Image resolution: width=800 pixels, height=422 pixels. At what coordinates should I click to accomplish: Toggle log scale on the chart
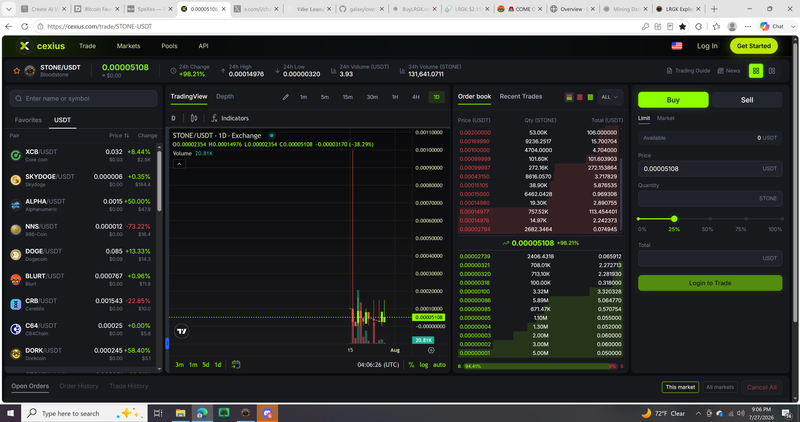[424, 365]
